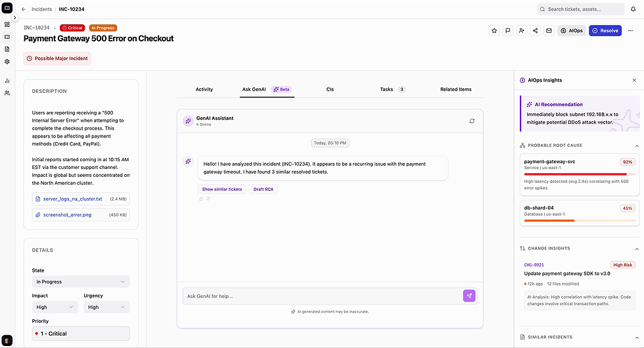Click the flag icon in header
This screenshot has width=644, height=348.
coord(508,30)
